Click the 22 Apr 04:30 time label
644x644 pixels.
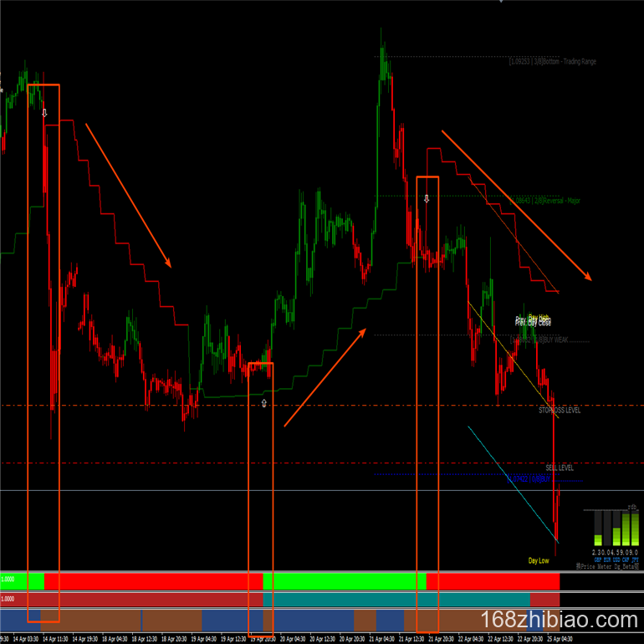(471, 639)
